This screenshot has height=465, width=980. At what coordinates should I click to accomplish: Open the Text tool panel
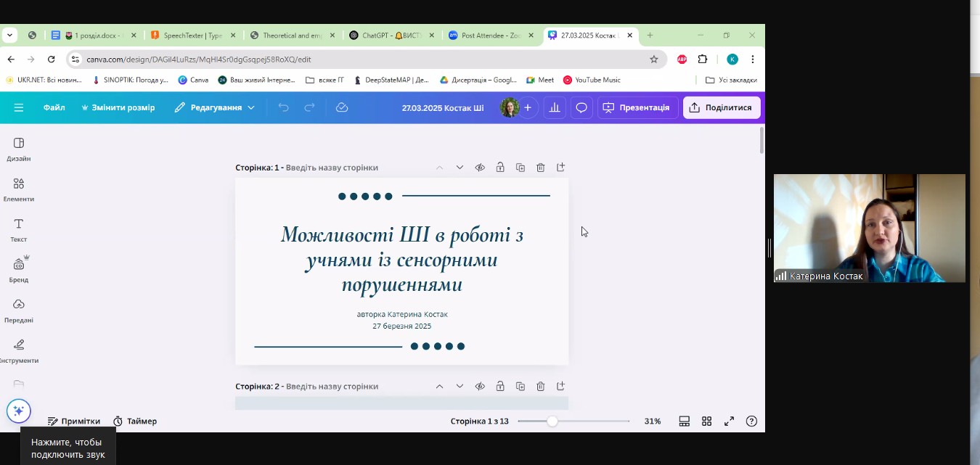[x=19, y=229]
